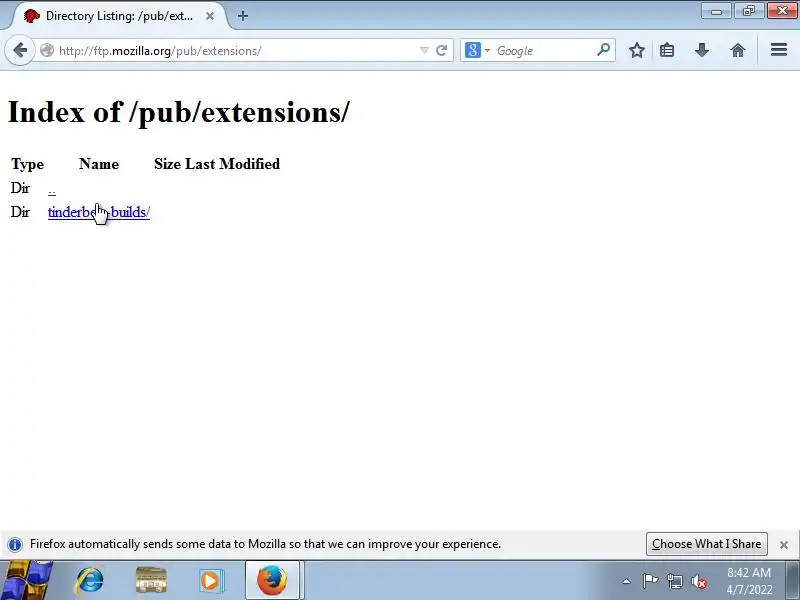Open Windows Media Player from taskbar
This screenshot has width=800, height=600.
210,581
